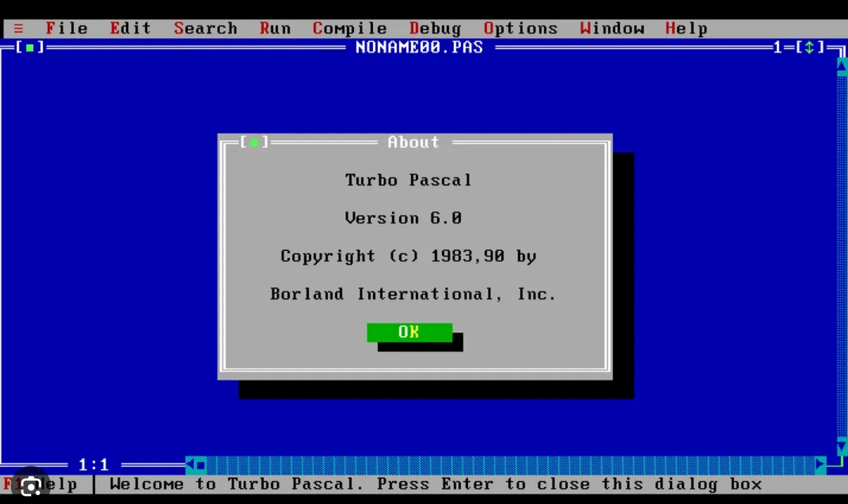This screenshot has width=848, height=504.
Task: Click the 1:1 cursor position indicator
Action: (94, 465)
